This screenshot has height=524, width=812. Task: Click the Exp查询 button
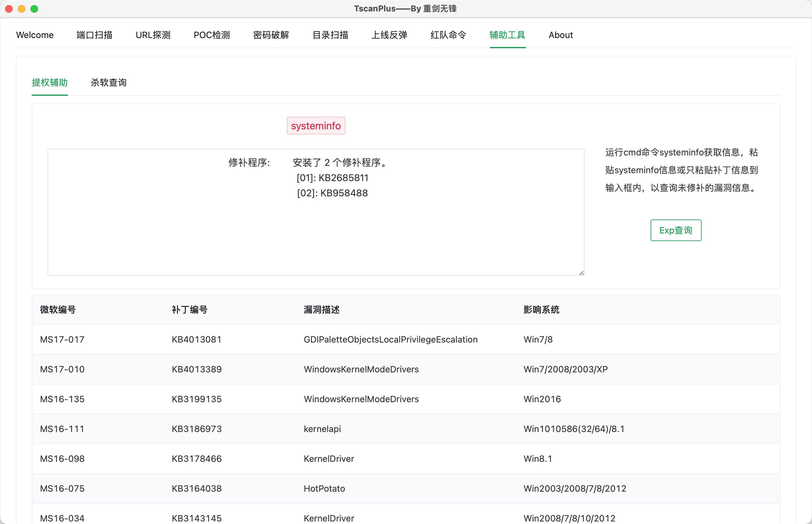(x=676, y=230)
